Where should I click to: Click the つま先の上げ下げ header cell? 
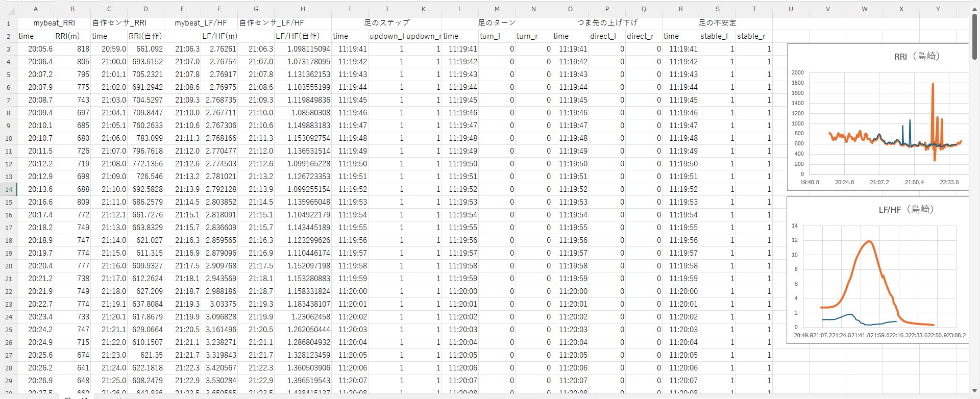point(607,23)
